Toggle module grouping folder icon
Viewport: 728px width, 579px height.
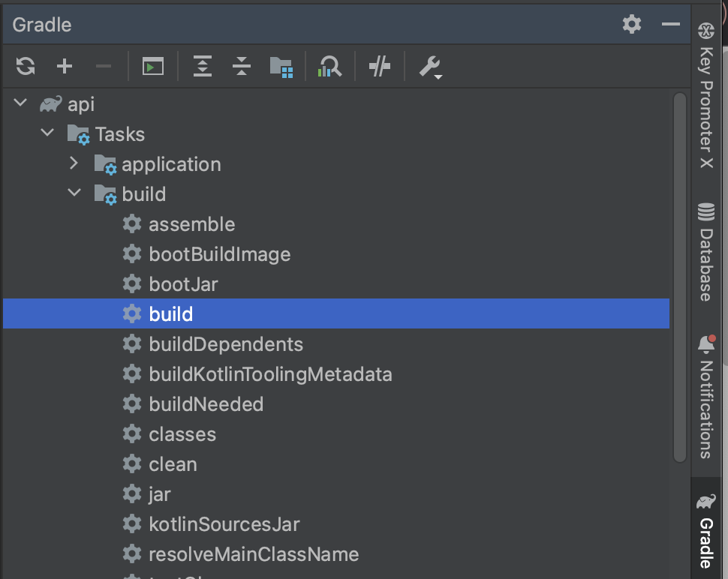point(281,67)
